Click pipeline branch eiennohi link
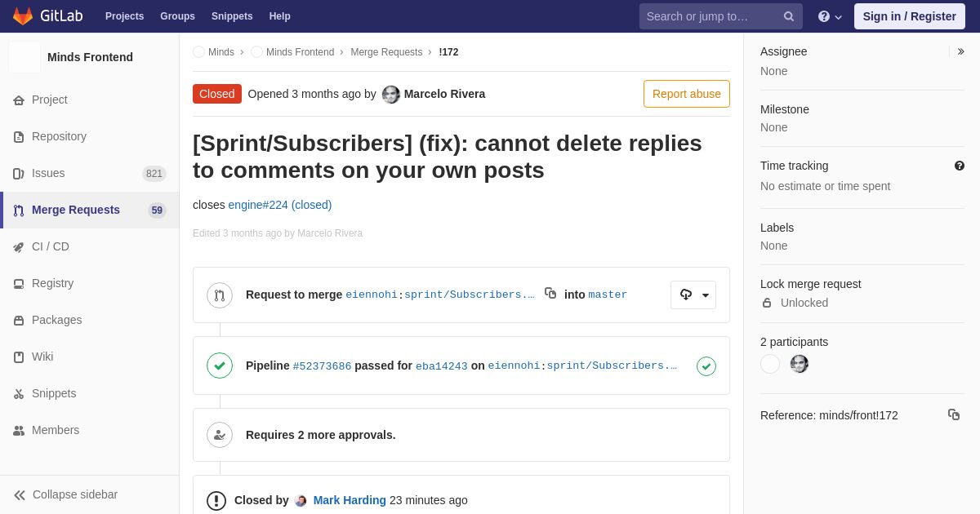This screenshot has width=980, height=514. point(514,366)
